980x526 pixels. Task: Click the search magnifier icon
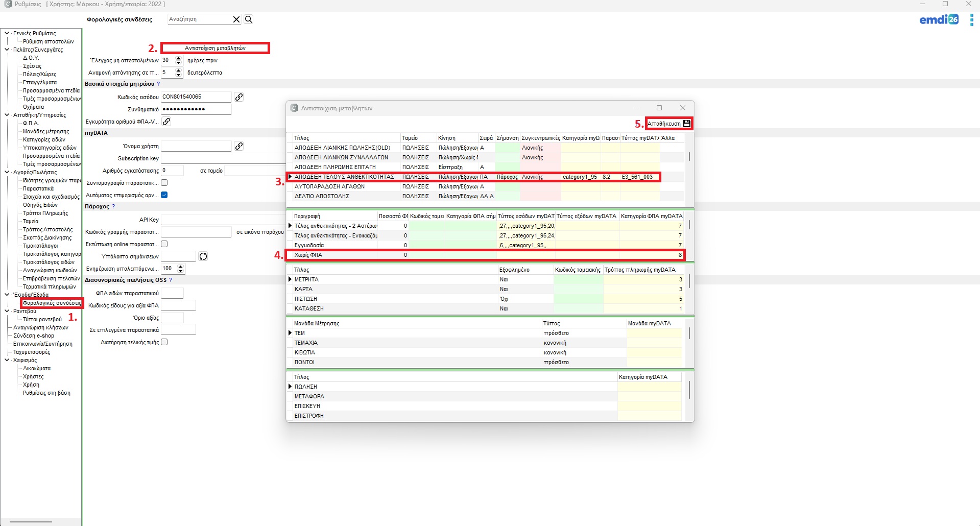249,19
